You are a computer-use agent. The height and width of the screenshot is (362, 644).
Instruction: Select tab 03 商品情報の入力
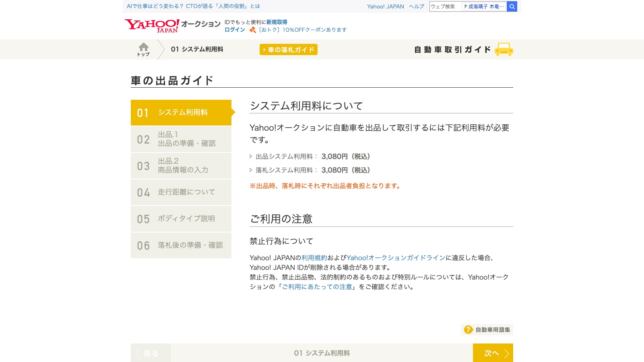[181, 166]
